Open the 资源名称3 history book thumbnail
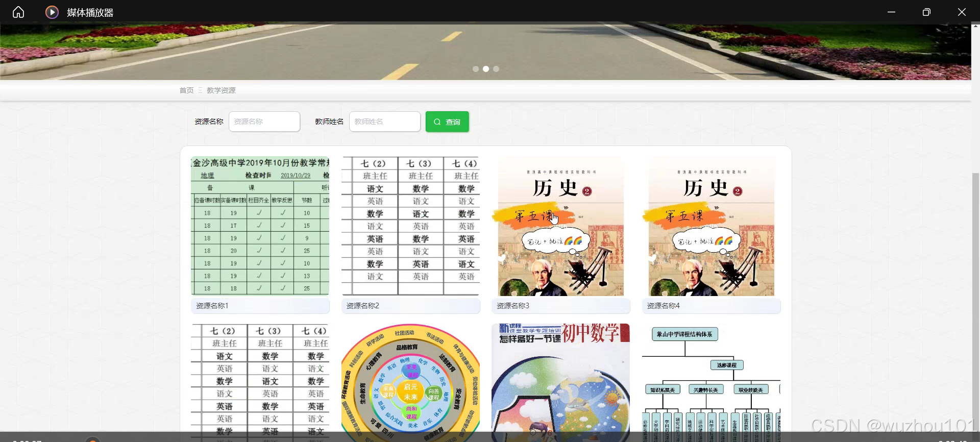 click(561, 226)
